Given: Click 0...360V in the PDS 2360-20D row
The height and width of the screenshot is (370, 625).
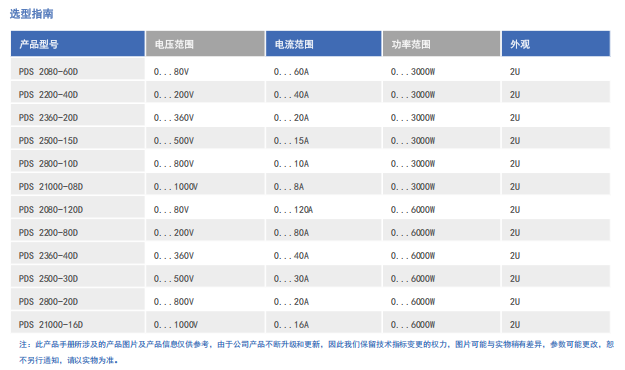Looking at the screenshot, I should click(x=174, y=118).
